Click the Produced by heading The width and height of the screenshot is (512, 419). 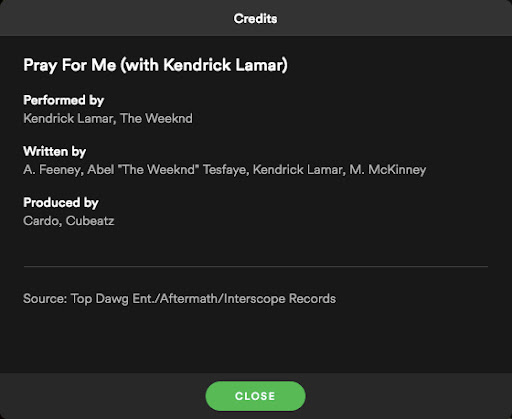[61, 203]
